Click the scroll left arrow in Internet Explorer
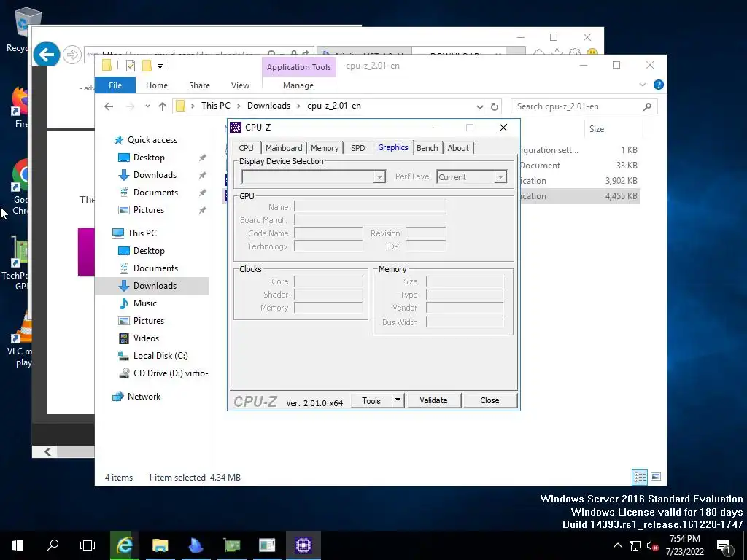Viewport: 747px width, 560px height. [47, 451]
